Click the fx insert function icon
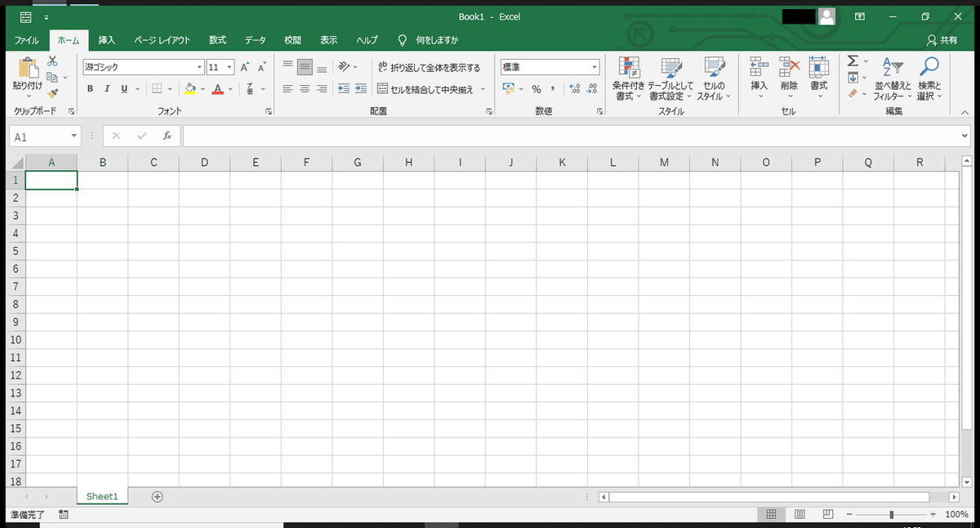 tap(167, 136)
